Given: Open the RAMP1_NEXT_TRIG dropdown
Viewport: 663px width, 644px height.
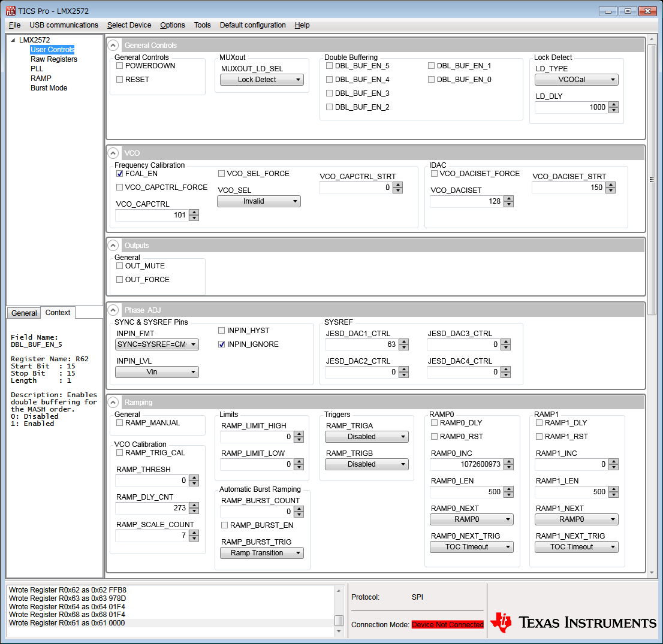Looking at the screenshot, I should click(576, 547).
